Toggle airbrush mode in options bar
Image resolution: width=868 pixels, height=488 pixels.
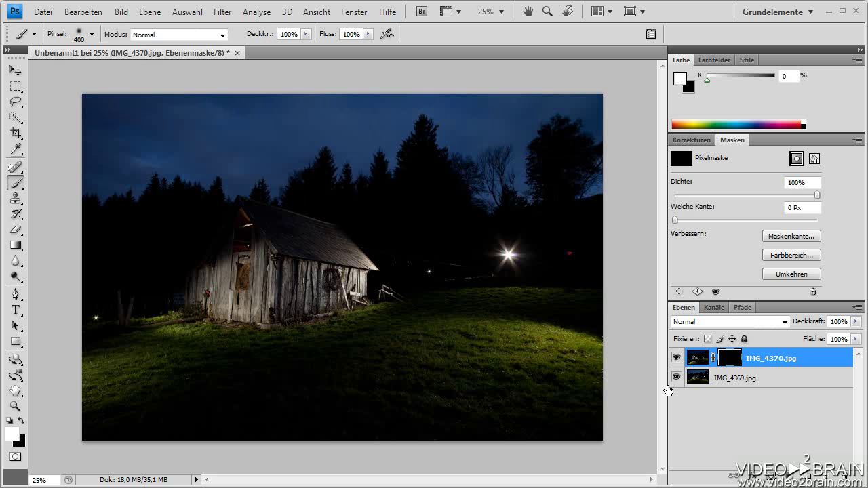(387, 34)
